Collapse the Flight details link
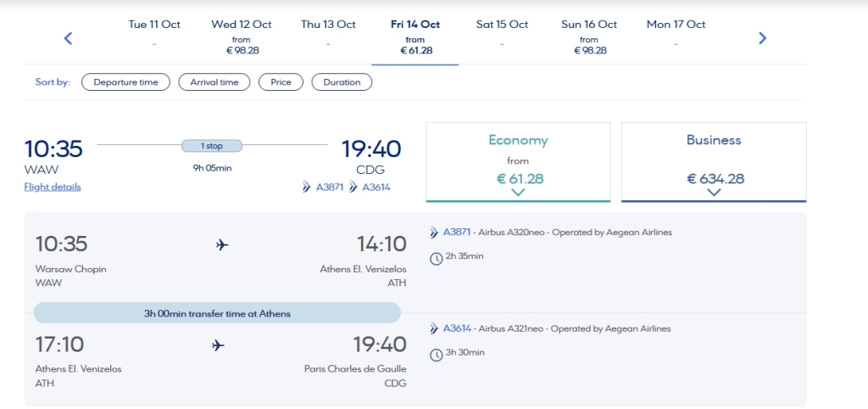Screen dimensions: 868x409 click(53, 187)
